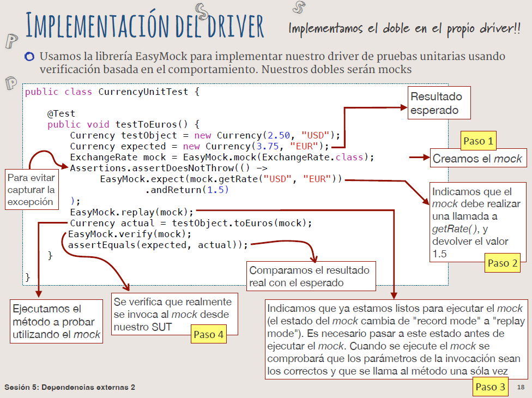
Task: Click the decorative P beside the code box
Action: [11, 83]
